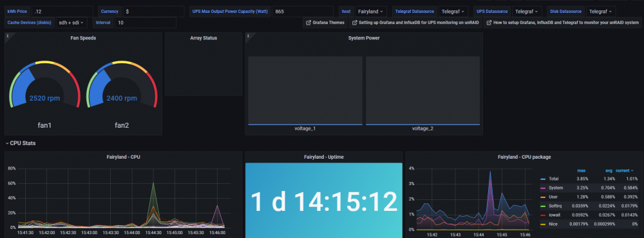Toggle the System series in legend
Screen dimensions: 644x238
point(556,188)
